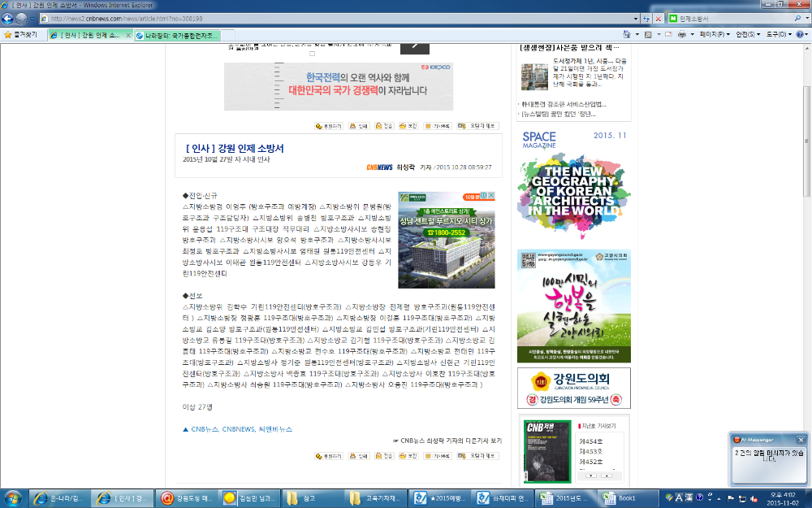The image size is (812, 508).
Task: Select the 인쇄 print icon in the article toolbar
Action: pos(360,127)
